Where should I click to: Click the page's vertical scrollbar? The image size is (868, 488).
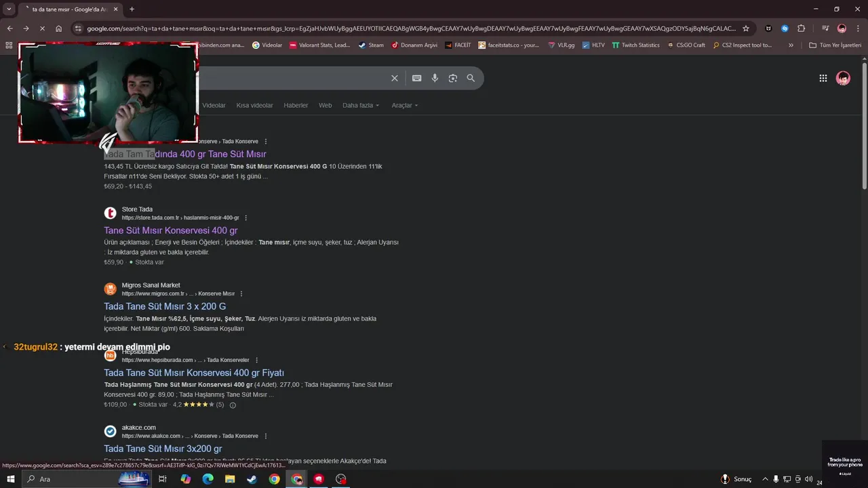[864, 125]
